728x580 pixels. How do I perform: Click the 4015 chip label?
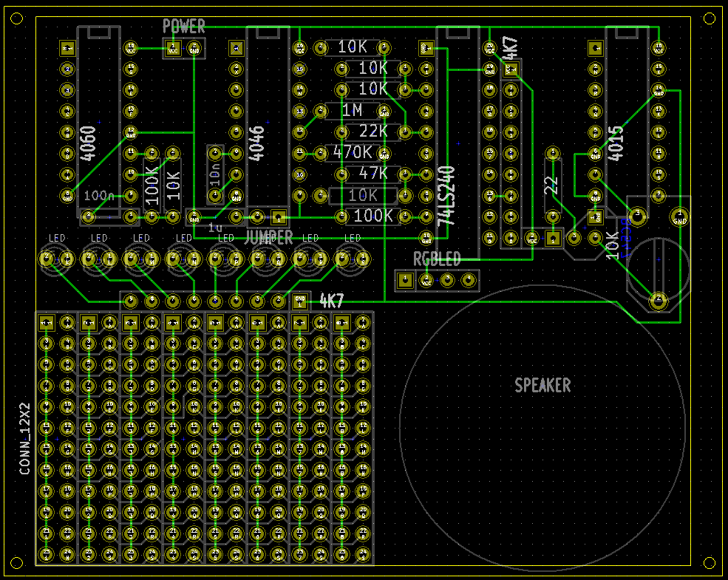tap(616, 143)
